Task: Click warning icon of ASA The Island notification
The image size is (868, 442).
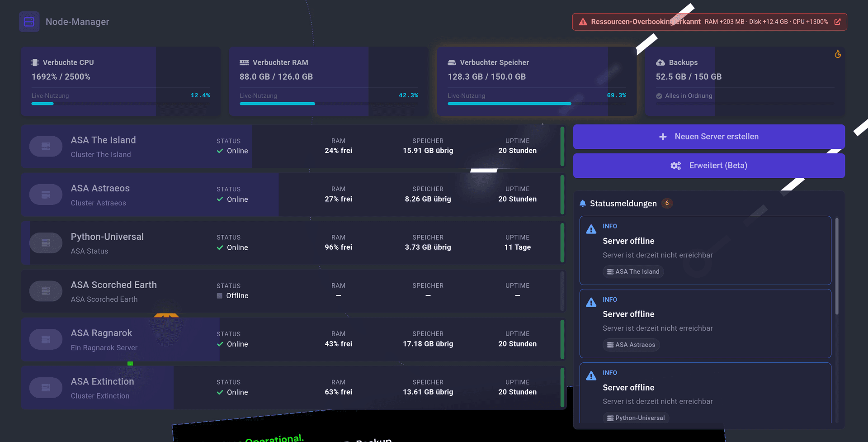Action: (591, 229)
